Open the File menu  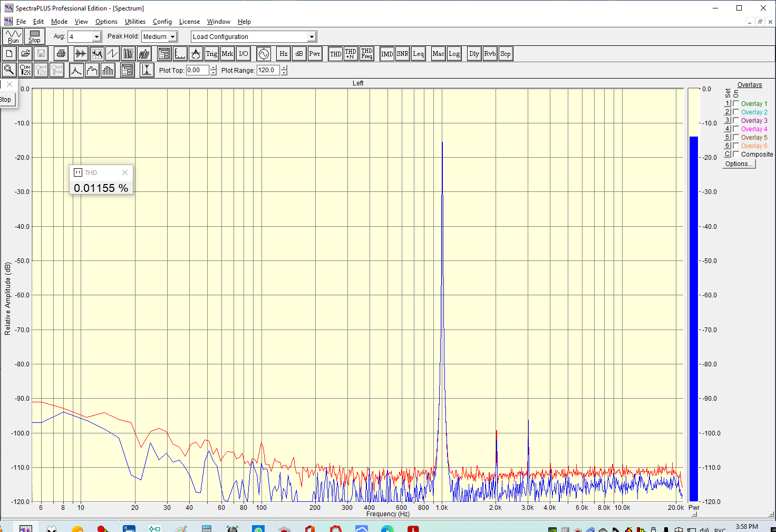[21, 22]
